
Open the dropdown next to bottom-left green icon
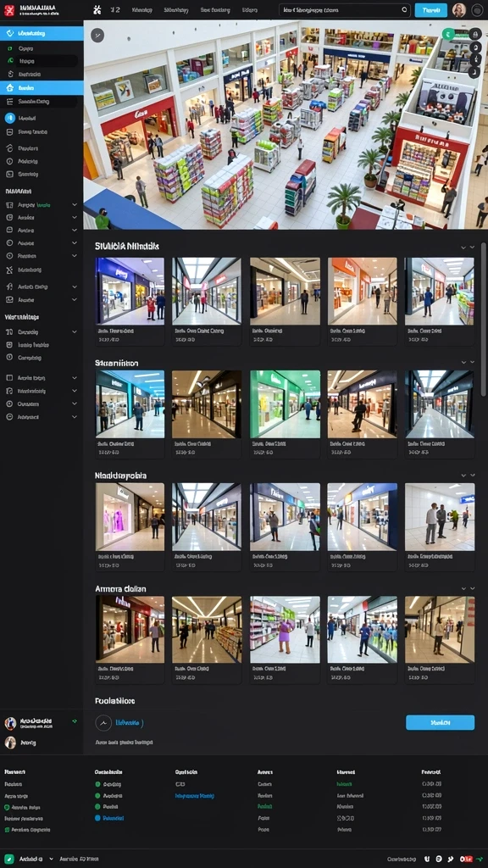click(x=52, y=859)
